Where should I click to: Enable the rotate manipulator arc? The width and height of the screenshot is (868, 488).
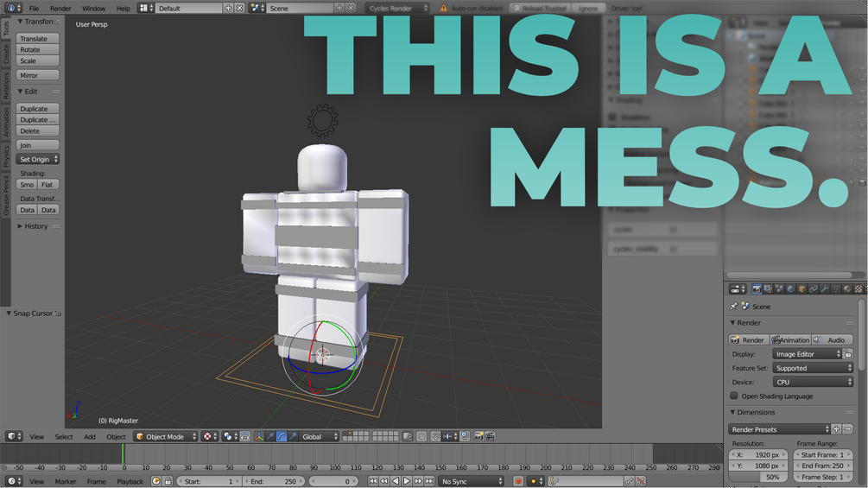pos(282,436)
